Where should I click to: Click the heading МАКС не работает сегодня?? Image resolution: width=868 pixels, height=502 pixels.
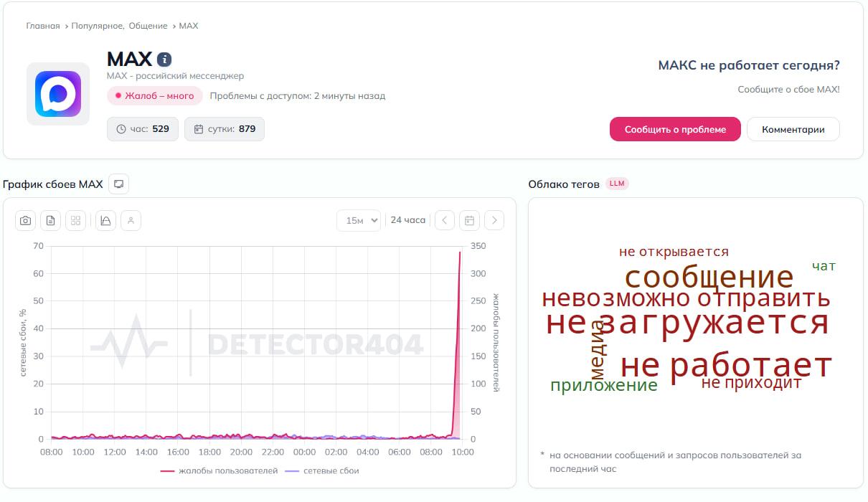749,65
